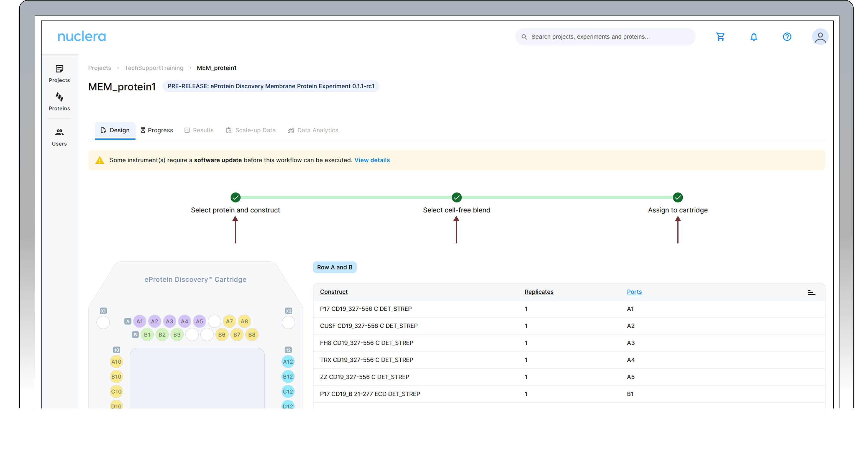
Task: Focus the search projects input field
Action: tap(606, 37)
